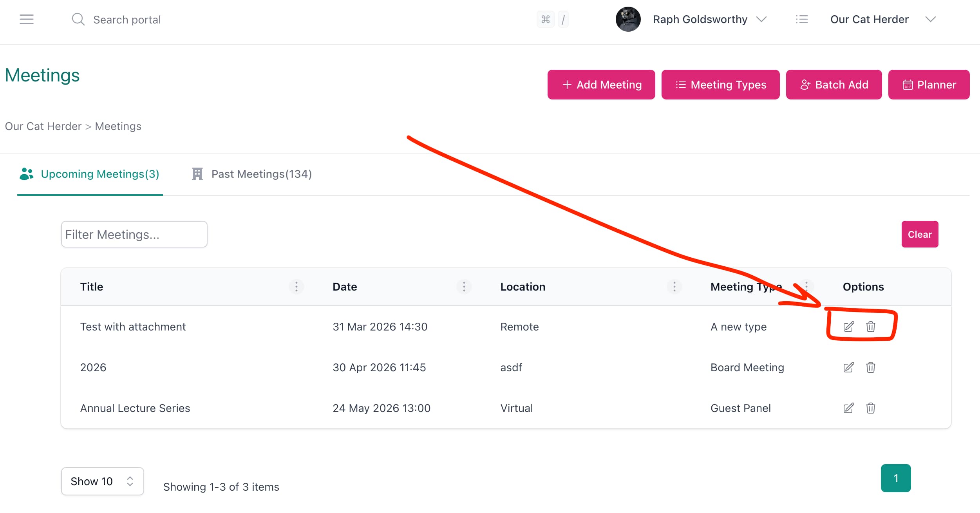Delete the 2026 meeting
The width and height of the screenshot is (980, 513).
pos(870,367)
